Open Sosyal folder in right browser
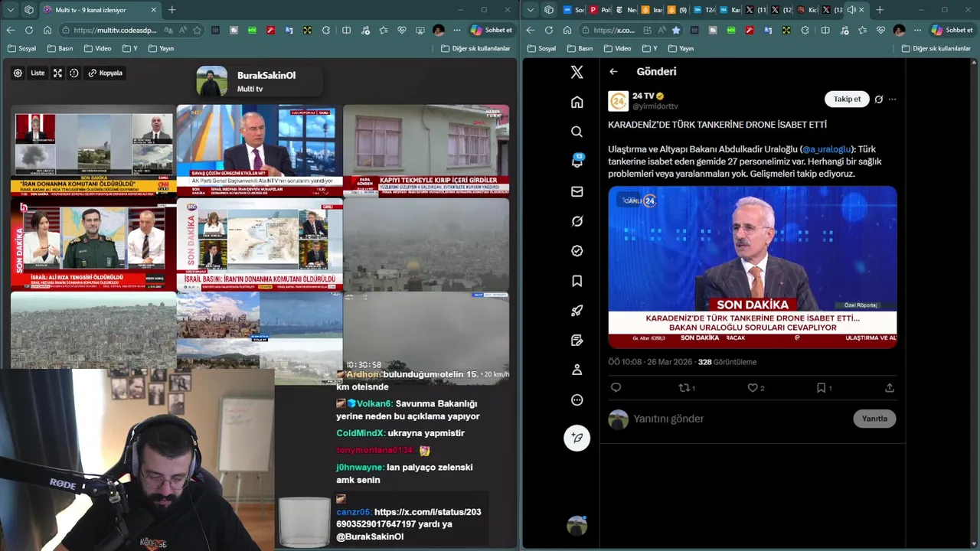Image resolution: width=980 pixels, height=551 pixels. [x=541, y=48]
